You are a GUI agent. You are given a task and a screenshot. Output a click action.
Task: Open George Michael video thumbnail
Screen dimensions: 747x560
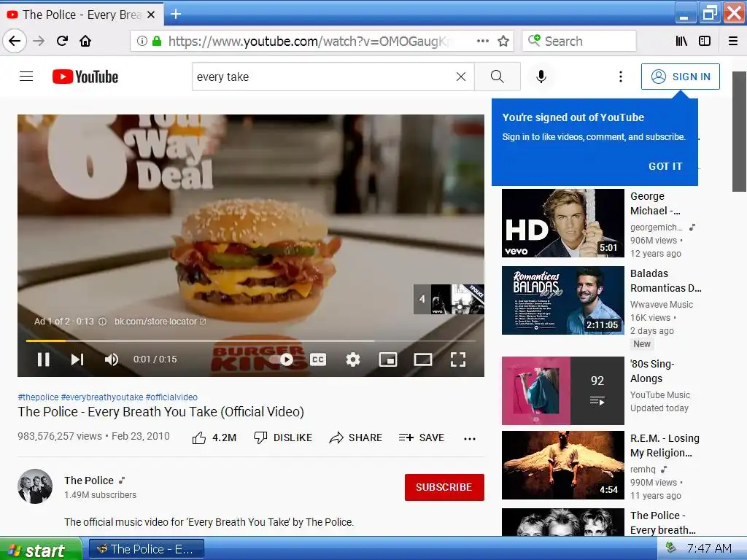click(x=562, y=223)
